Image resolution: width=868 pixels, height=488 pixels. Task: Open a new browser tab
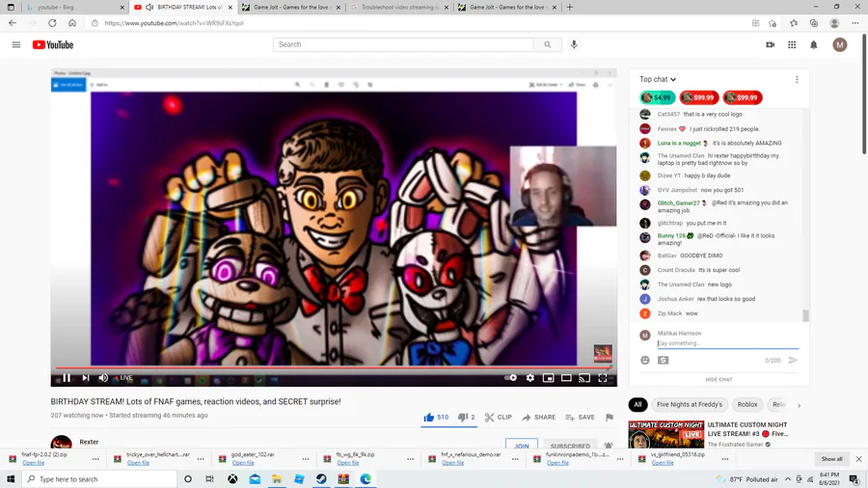pyautogui.click(x=570, y=7)
